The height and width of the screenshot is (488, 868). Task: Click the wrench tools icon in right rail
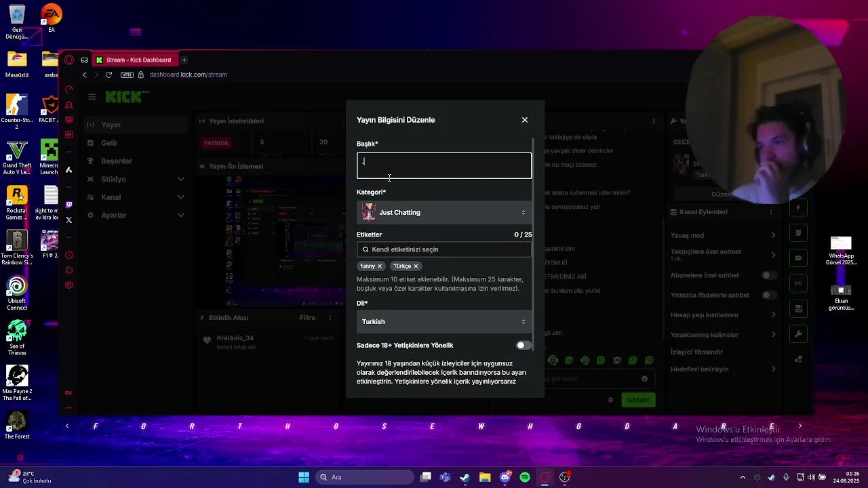798,334
